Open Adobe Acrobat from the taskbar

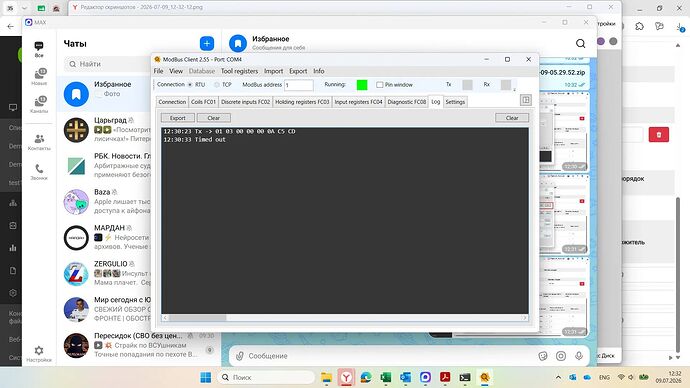[x=445, y=377]
